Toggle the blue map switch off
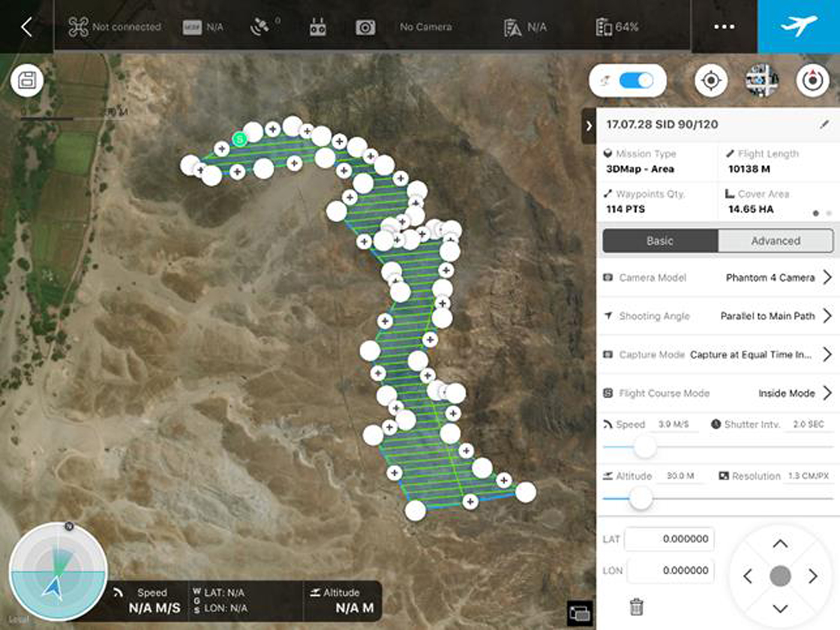This screenshot has height=630, width=840. pyautogui.click(x=636, y=80)
